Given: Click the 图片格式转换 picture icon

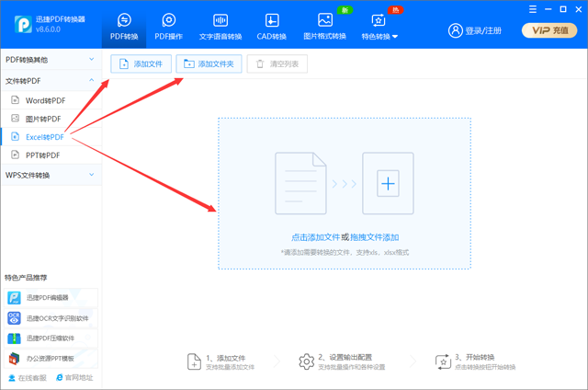Looking at the screenshot, I should pos(324,20).
